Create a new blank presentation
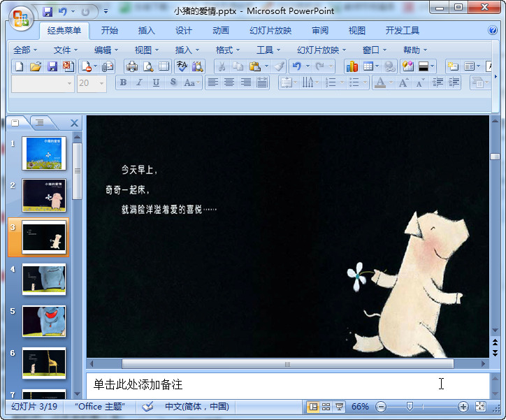 (20, 66)
